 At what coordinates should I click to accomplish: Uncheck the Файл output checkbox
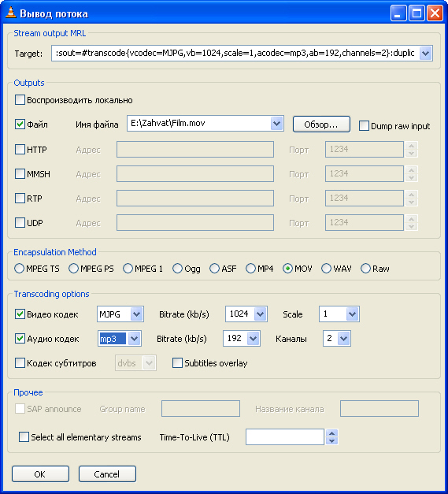[20, 124]
